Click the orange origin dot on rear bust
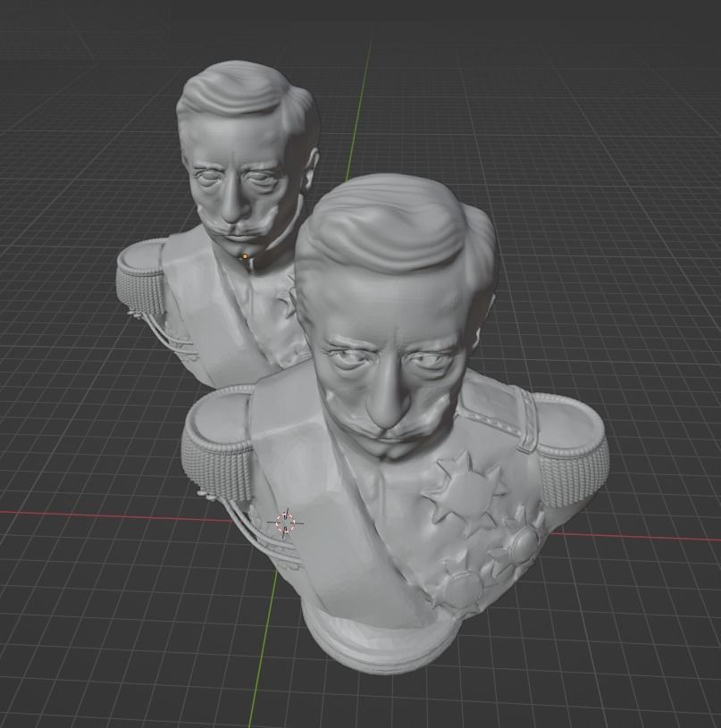Image resolution: width=721 pixels, height=728 pixels. point(245,255)
